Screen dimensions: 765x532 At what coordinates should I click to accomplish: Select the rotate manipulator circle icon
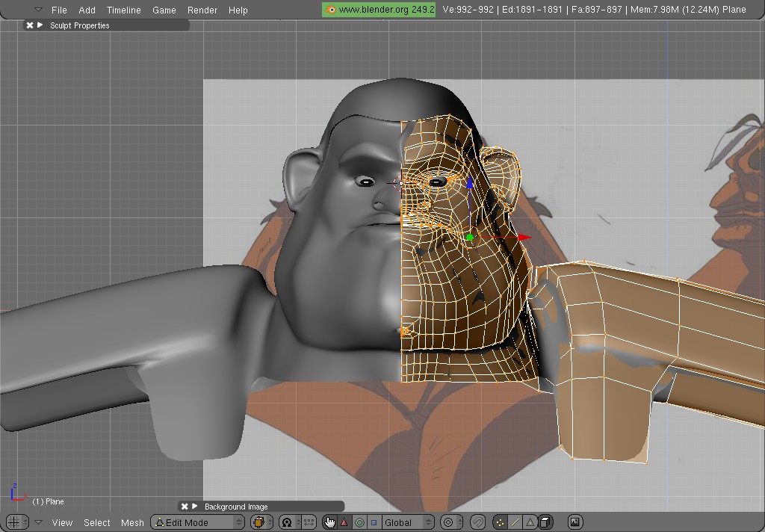(359, 522)
